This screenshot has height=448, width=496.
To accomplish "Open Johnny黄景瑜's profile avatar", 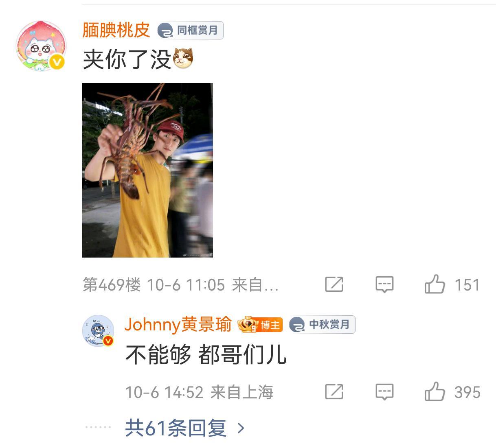I will [x=99, y=330].
